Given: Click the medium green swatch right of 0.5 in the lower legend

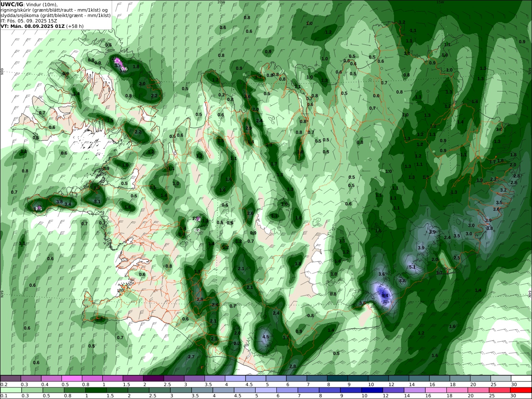Looking at the screenshot, I should pos(53,390).
